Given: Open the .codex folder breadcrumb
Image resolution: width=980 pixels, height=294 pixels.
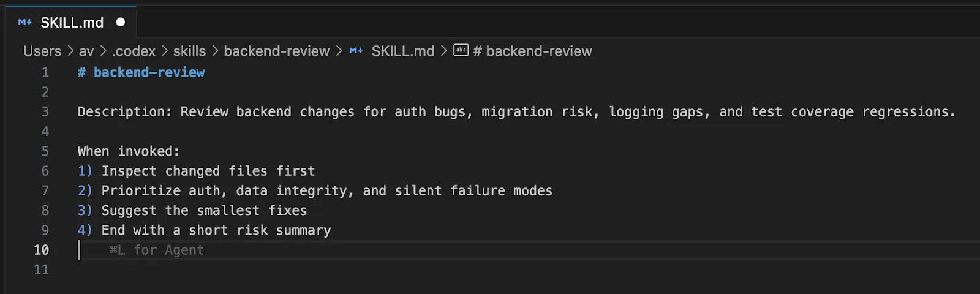Looking at the screenshot, I should pos(134,51).
